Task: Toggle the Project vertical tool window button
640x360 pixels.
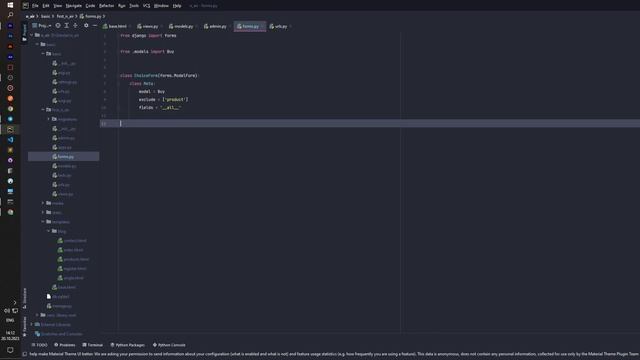Action: pyautogui.click(x=24, y=32)
